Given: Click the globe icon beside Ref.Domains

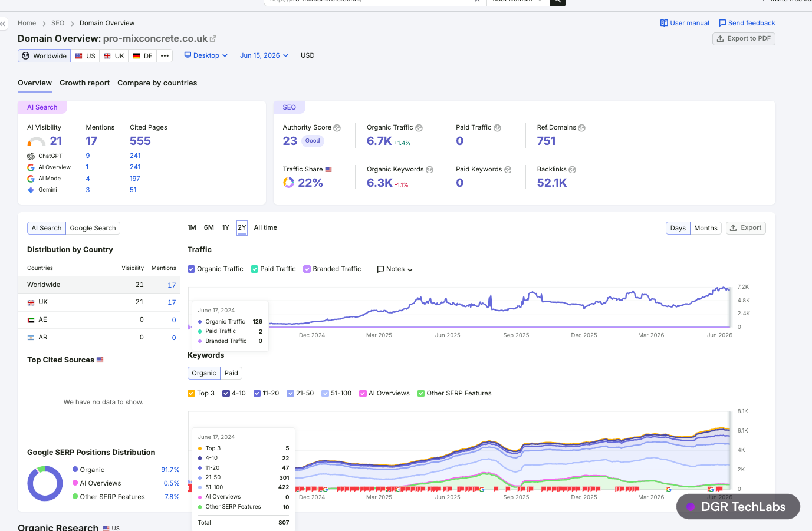Looking at the screenshot, I should coord(582,128).
